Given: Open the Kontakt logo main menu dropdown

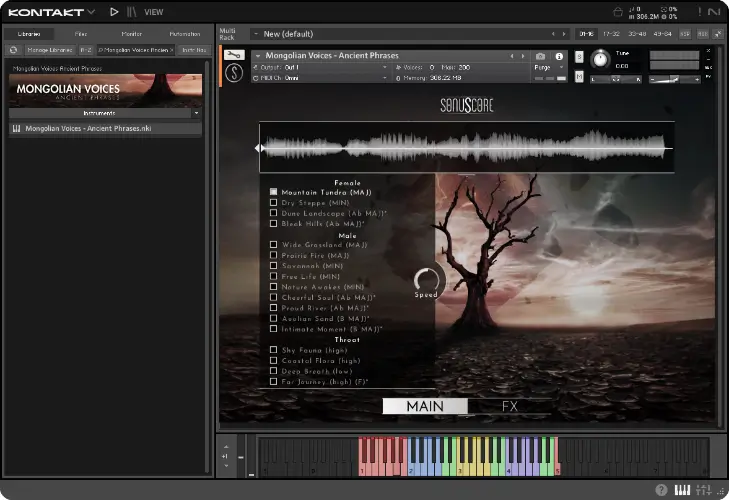Looking at the screenshot, I should coord(50,12).
